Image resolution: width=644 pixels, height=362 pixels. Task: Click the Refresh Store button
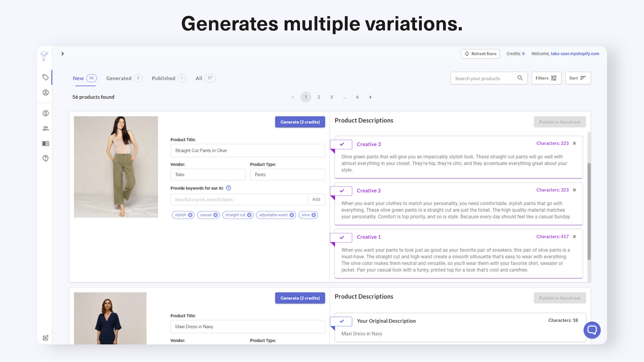[x=480, y=53]
